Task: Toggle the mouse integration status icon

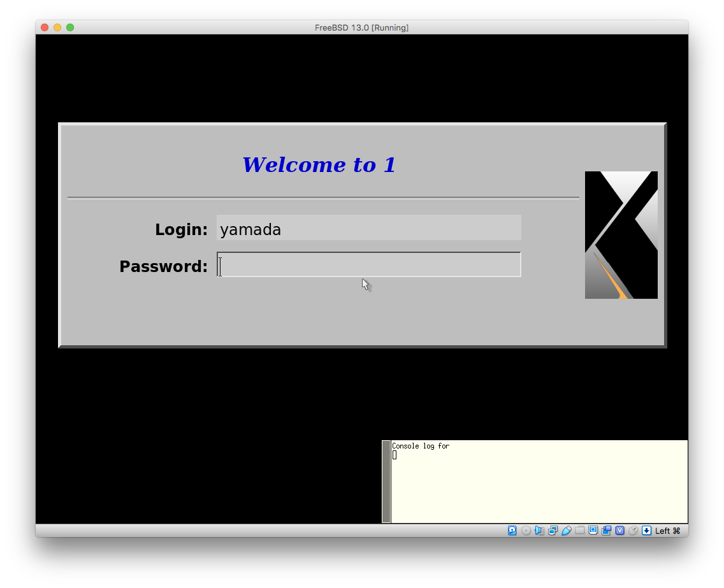Action: (633, 531)
